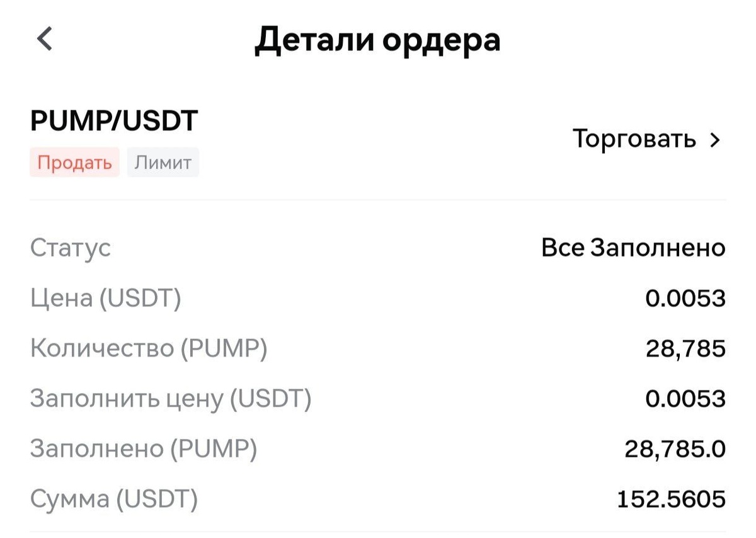Select the filled amount 28,785.0

tap(675, 450)
